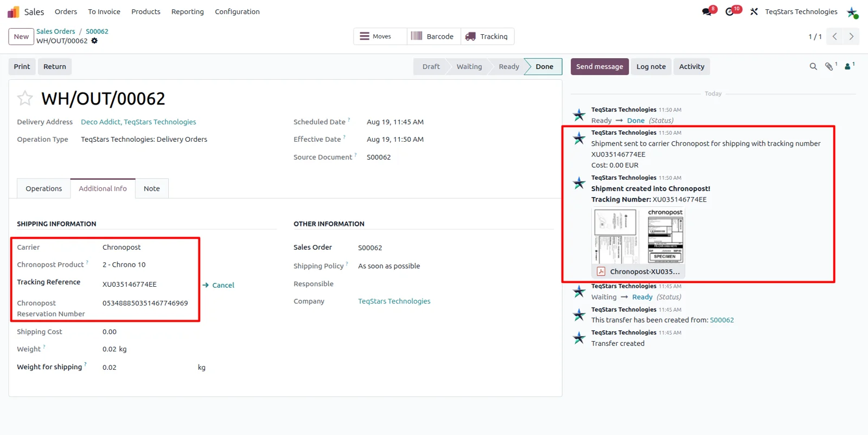The height and width of the screenshot is (435, 868).
Task: Click the Activity button
Action: [692, 66]
